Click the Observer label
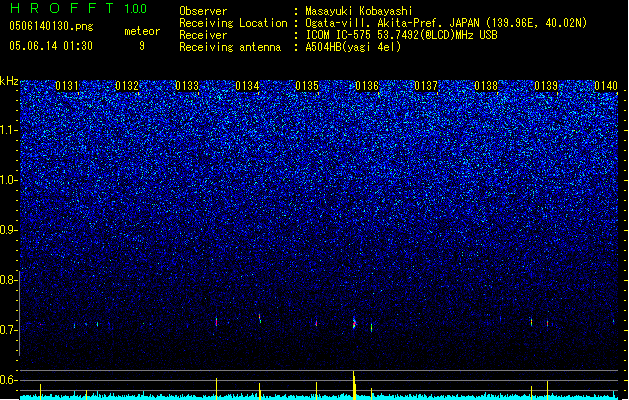 (x=203, y=11)
